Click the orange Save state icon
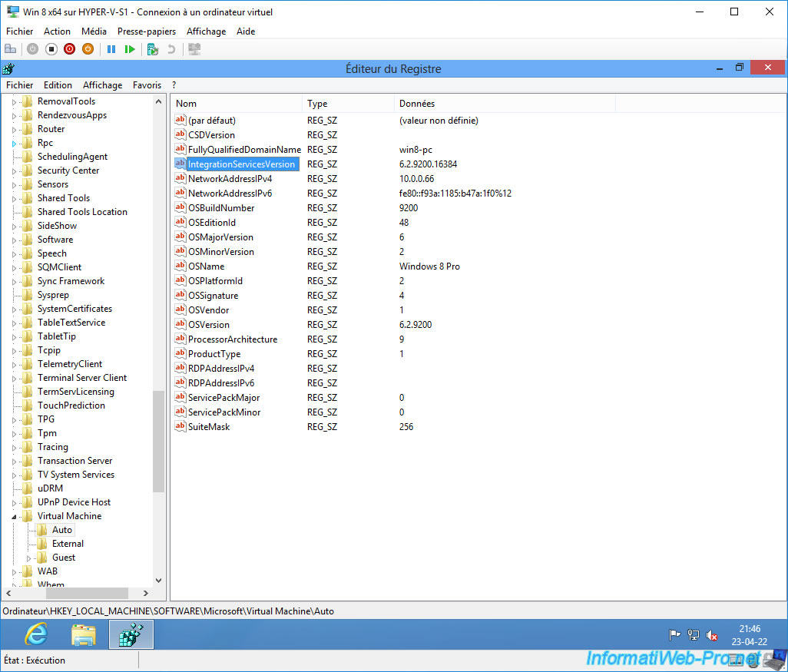Screen dimensions: 788x672 tap(88, 49)
